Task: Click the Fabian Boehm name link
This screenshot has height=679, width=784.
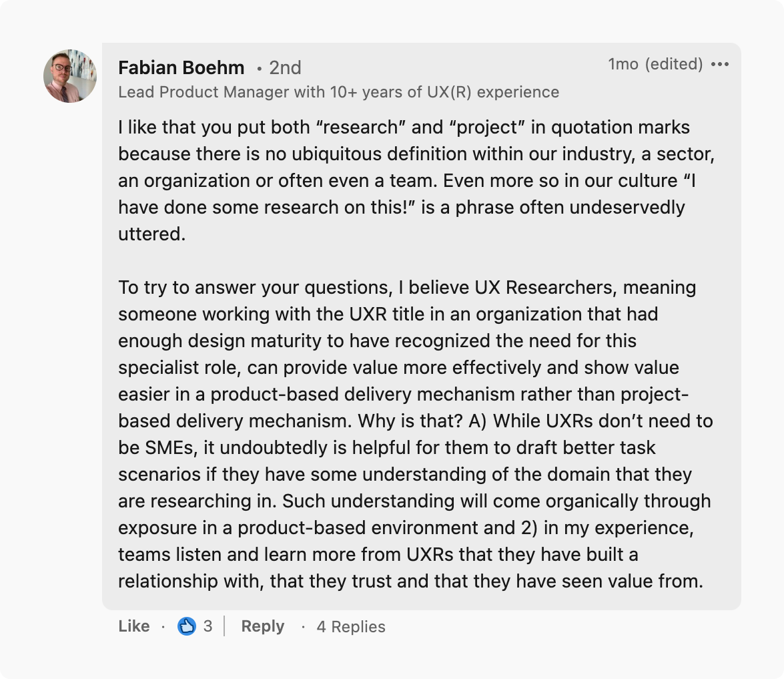Action: pyautogui.click(x=181, y=68)
